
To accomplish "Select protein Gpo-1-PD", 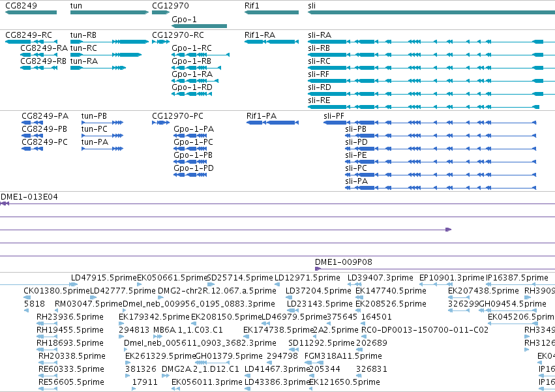I will click(x=190, y=175).
